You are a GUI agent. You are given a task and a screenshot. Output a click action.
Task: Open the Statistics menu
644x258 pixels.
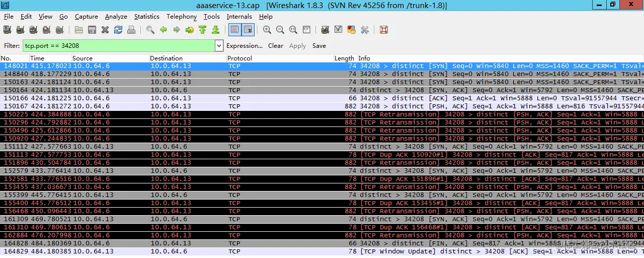(147, 17)
